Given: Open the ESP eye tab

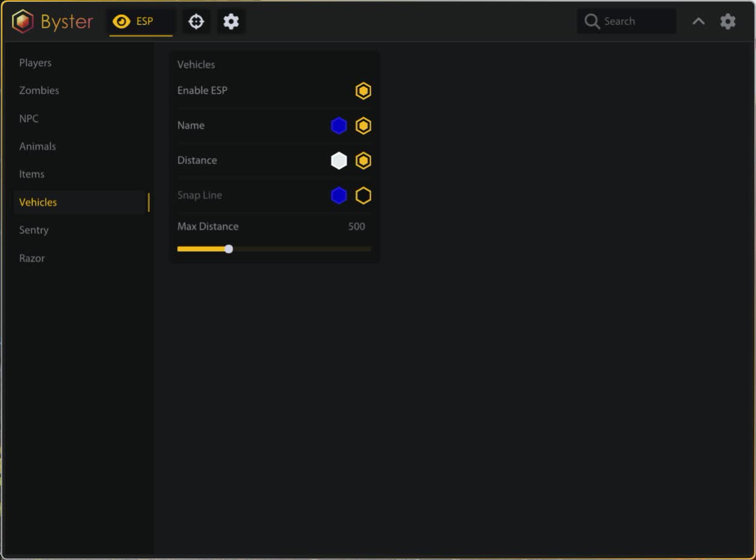Looking at the screenshot, I should [x=141, y=22].
